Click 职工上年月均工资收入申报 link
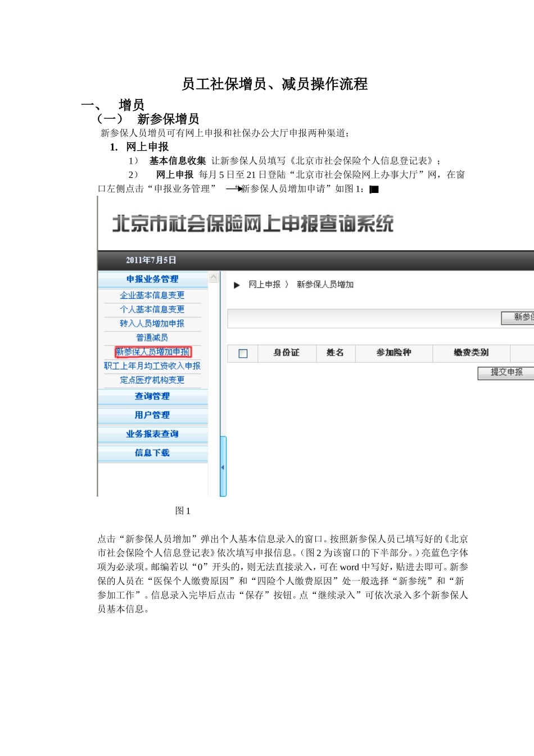534x756 pixels. pyautogui.click(x=152, y=366)
